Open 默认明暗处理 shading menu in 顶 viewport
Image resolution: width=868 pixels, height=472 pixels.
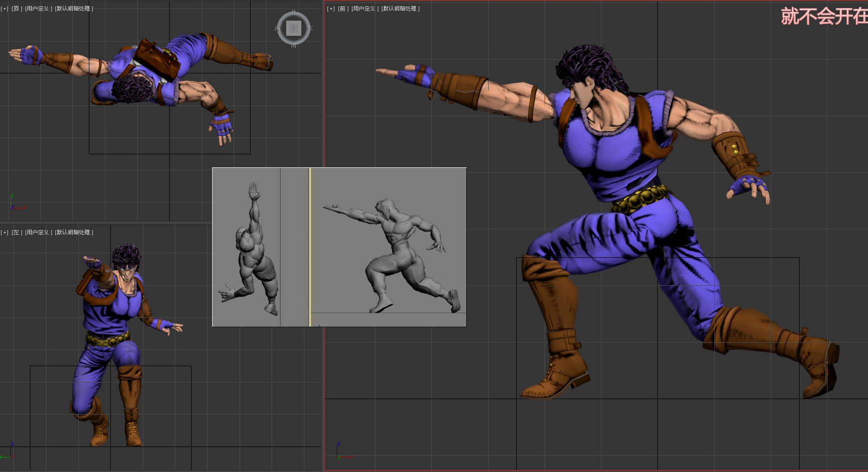[x=74, y=8]
